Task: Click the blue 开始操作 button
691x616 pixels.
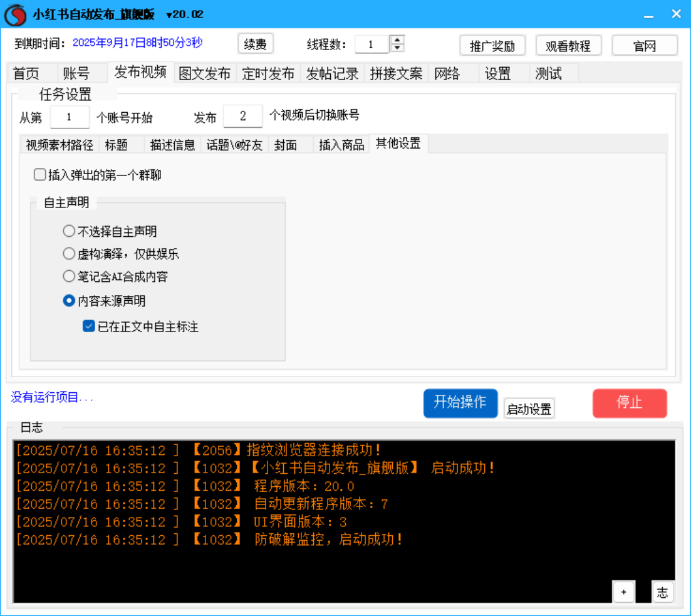Action: tap(460, 403)
